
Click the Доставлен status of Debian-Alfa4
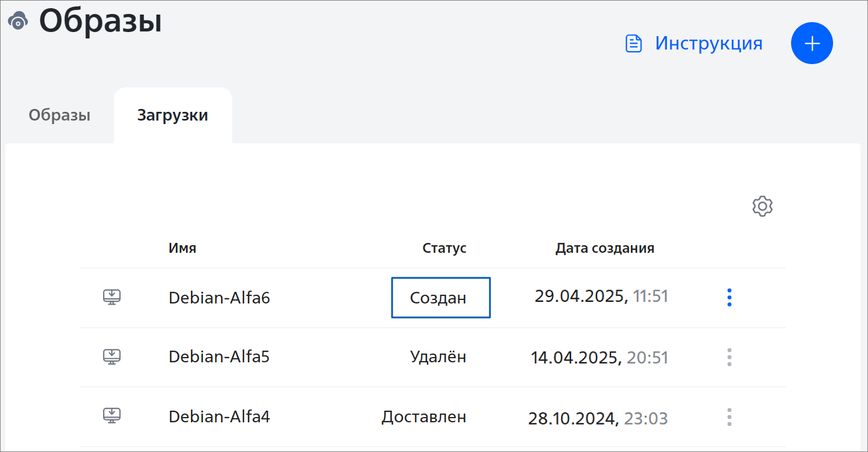[x=424, y=416]
